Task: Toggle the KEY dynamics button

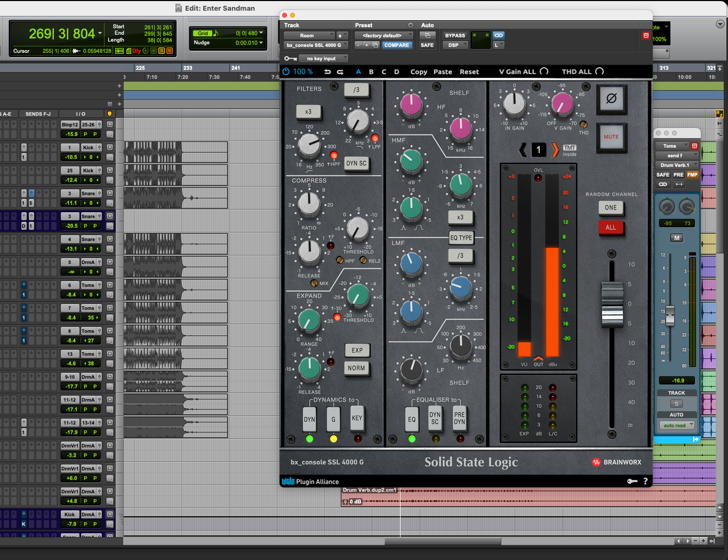Action: [x=357, y=418]
